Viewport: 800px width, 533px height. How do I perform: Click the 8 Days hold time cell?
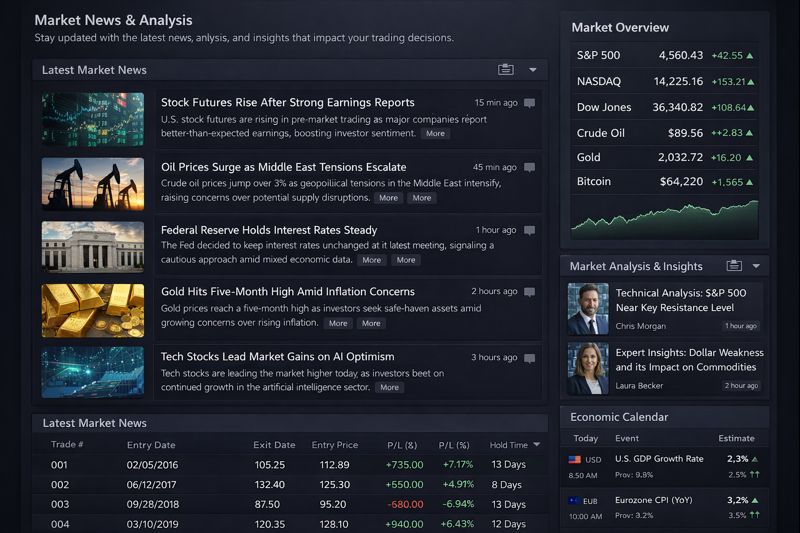point(506,485)
